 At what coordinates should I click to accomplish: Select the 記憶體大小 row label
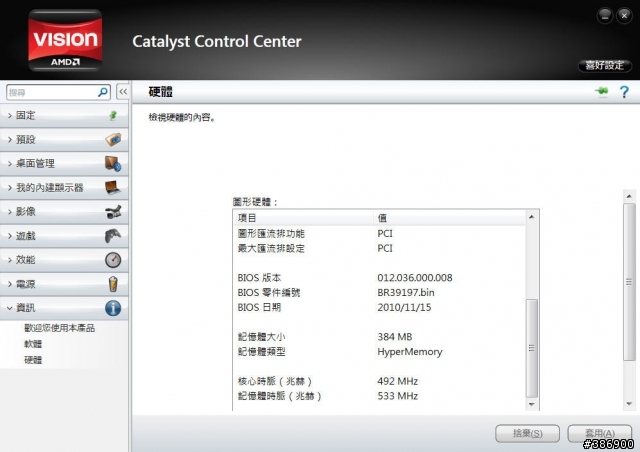[261, 337]
